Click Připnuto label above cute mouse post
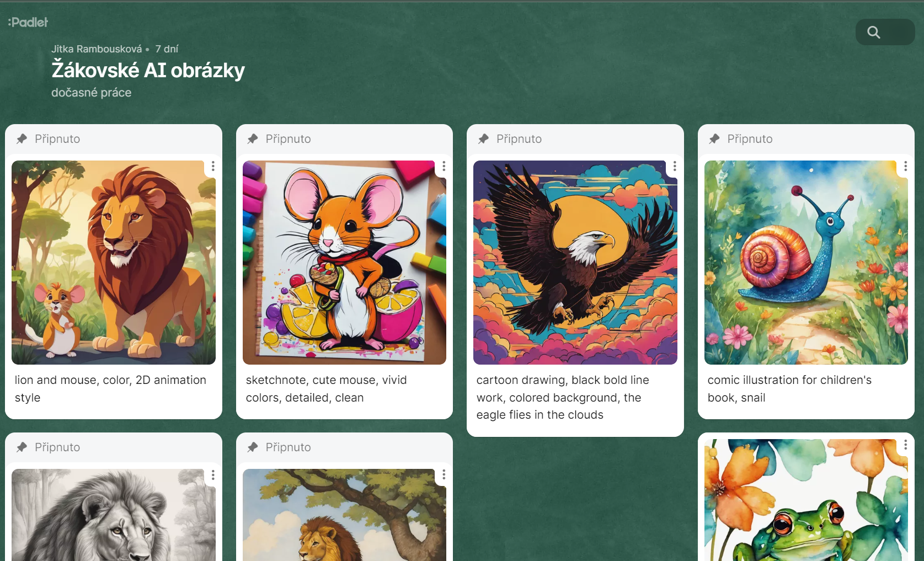This screenshot has width=924, height=561. pos(288,139)
